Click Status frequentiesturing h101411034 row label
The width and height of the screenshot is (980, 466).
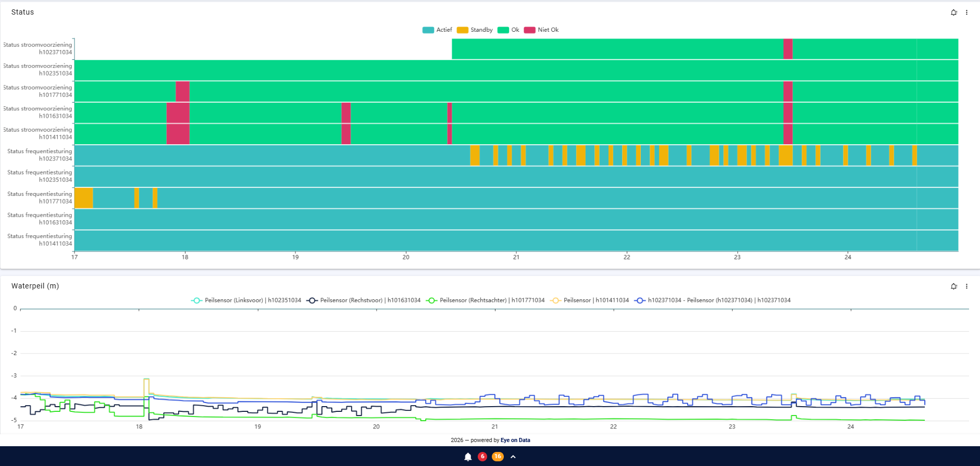coord(40,240)
